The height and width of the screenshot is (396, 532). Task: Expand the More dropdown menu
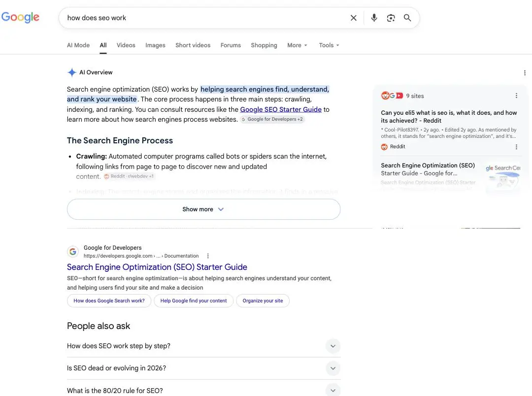pos(297,45)
